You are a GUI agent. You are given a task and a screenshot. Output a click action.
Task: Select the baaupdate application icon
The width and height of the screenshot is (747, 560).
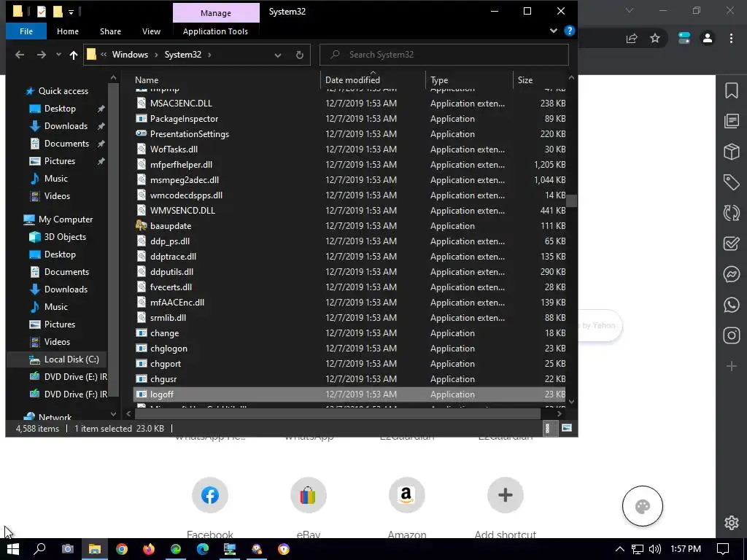click(141, 226)
